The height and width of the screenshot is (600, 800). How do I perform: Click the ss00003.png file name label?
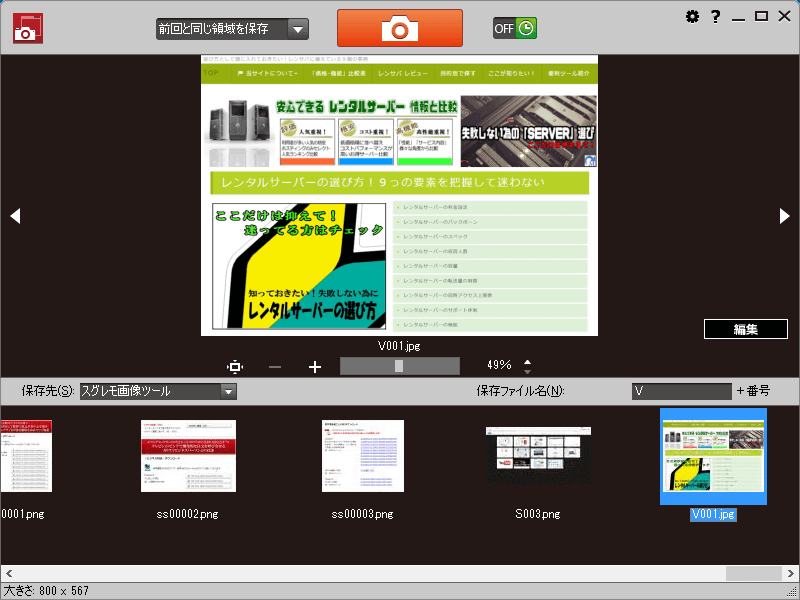point(362,514)
